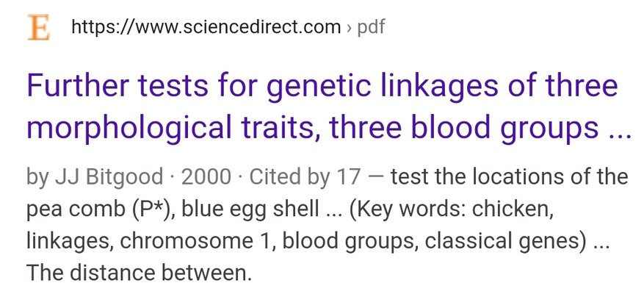644x294 pixels.
Task: Click 'The distance between.' snippet sentence
Action: coord(139,273)
